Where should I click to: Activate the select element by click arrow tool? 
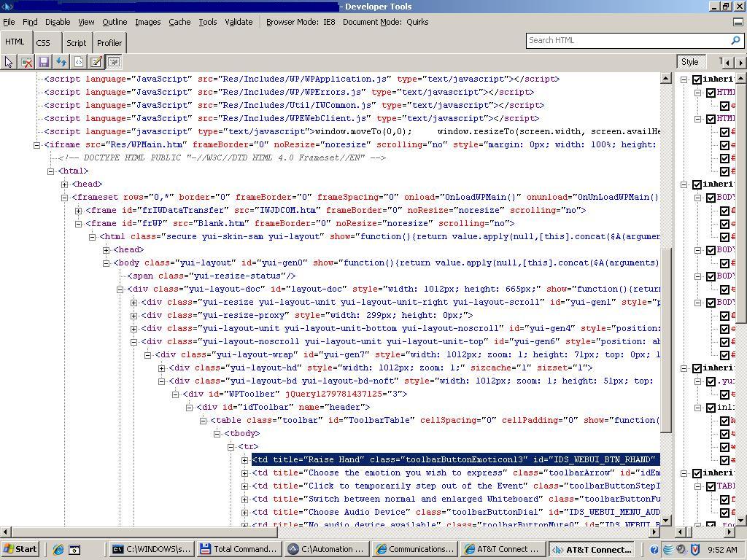9,62
